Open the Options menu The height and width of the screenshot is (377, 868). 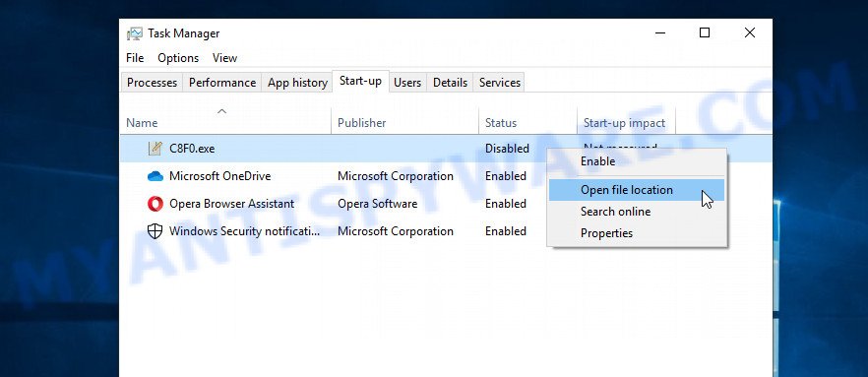pos(178,58)
